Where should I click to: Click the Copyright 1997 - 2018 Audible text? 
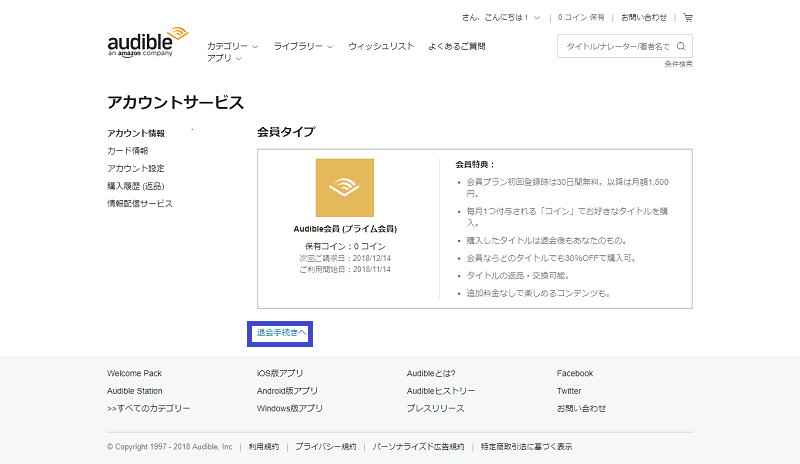click(169, 447)
